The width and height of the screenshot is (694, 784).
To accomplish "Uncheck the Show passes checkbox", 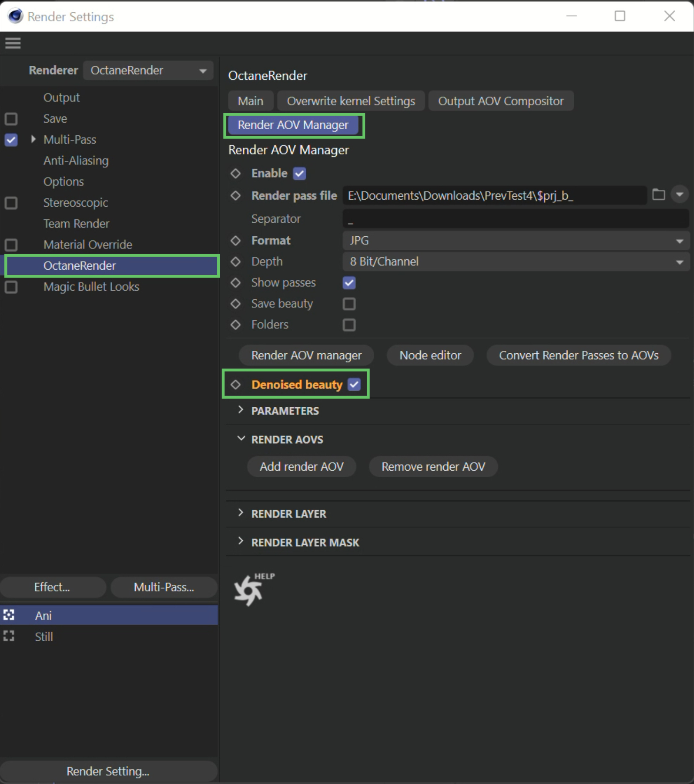I will (349, 283).
